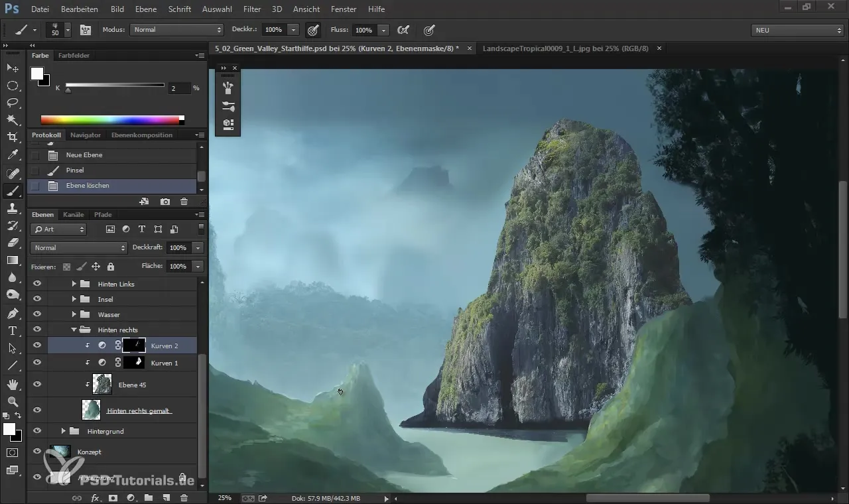The width and height of the screenshot is (849, 504).
Task: Open the layer filter Art dropdown
Action: [58, 229]
